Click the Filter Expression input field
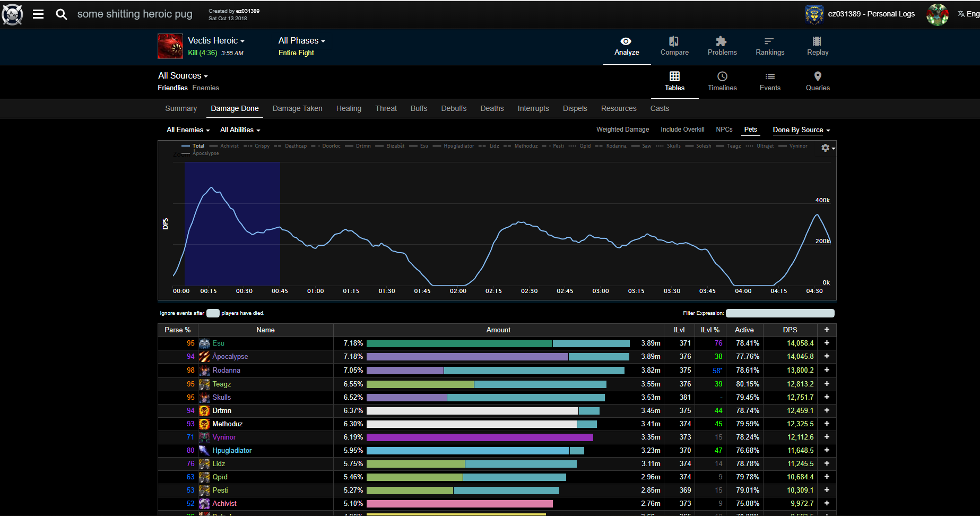 tap(780, 313)
